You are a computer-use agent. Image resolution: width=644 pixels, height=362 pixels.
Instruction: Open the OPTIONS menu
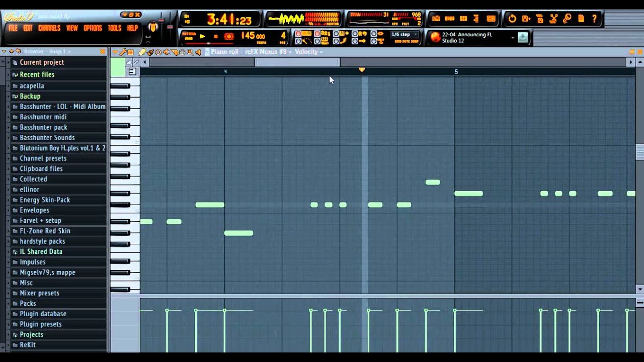pyautogui.click(x=93, y=28)
